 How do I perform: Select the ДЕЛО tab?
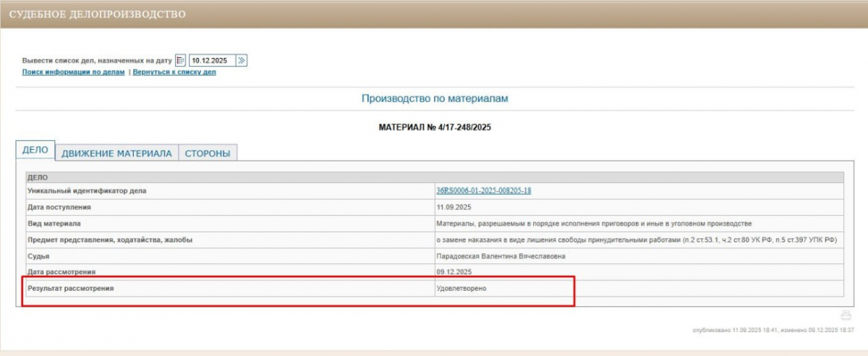tap(35, 151)
